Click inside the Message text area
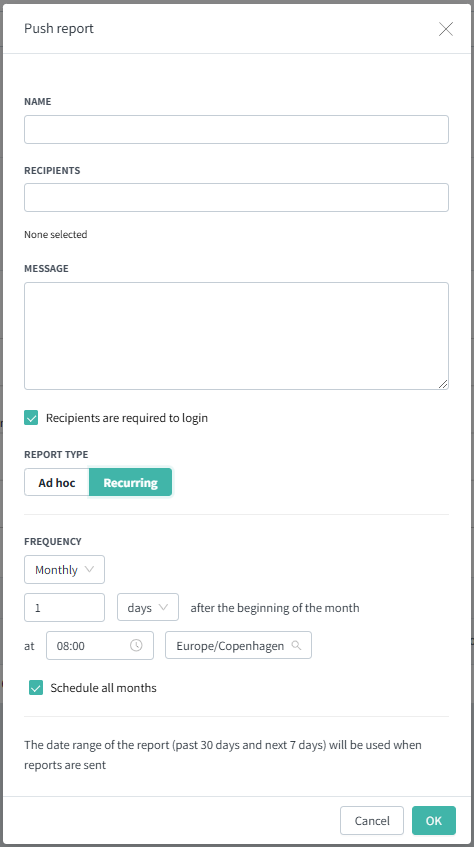474x847 pixels. point(236,336)
